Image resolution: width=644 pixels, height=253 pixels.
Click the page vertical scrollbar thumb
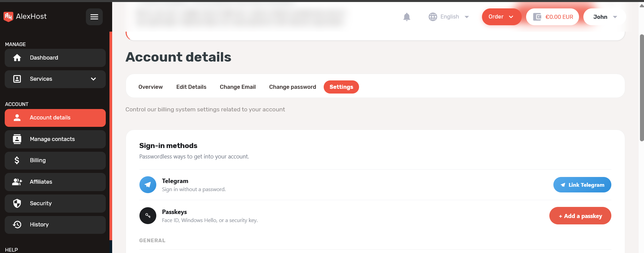[x=642, y=87]
